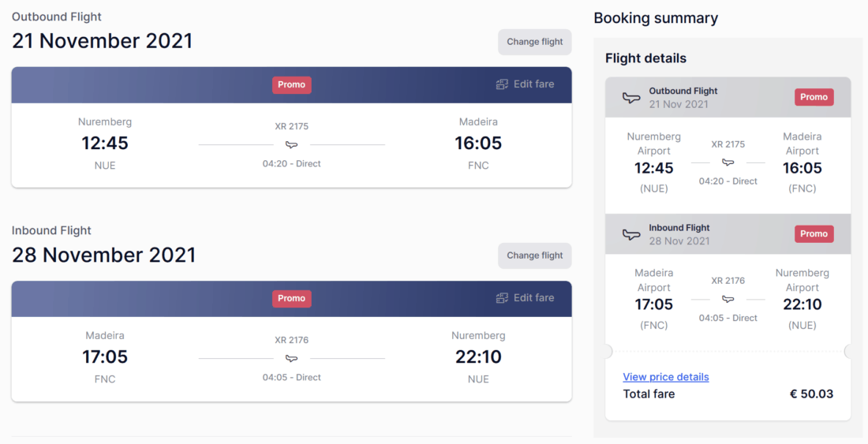Click plane icon on outbound XR 2175 card
This screenshot has width=868, height=444.
(x=292, y=145)
